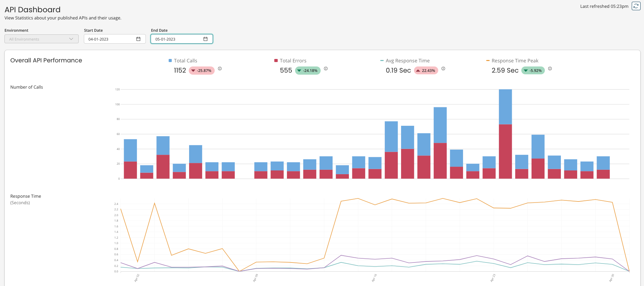The height and width of the screenshot is (286, 644).
Task: Toggle the Response Time Peak legend series
Action: tap(515, 61)
